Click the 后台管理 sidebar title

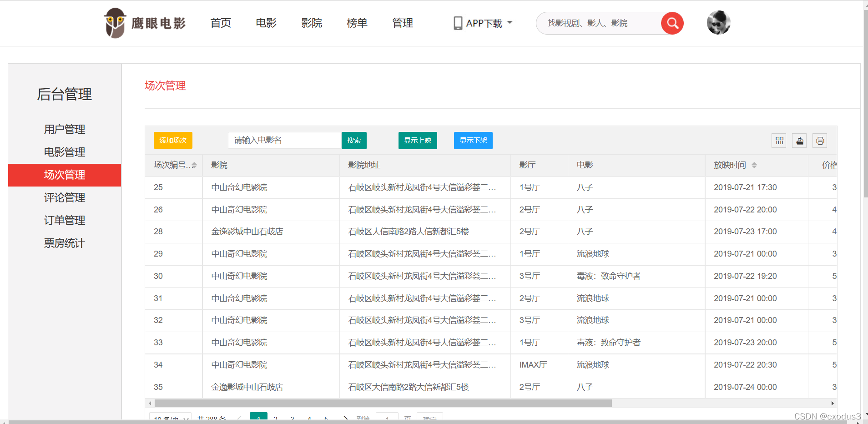click(65, 94)
